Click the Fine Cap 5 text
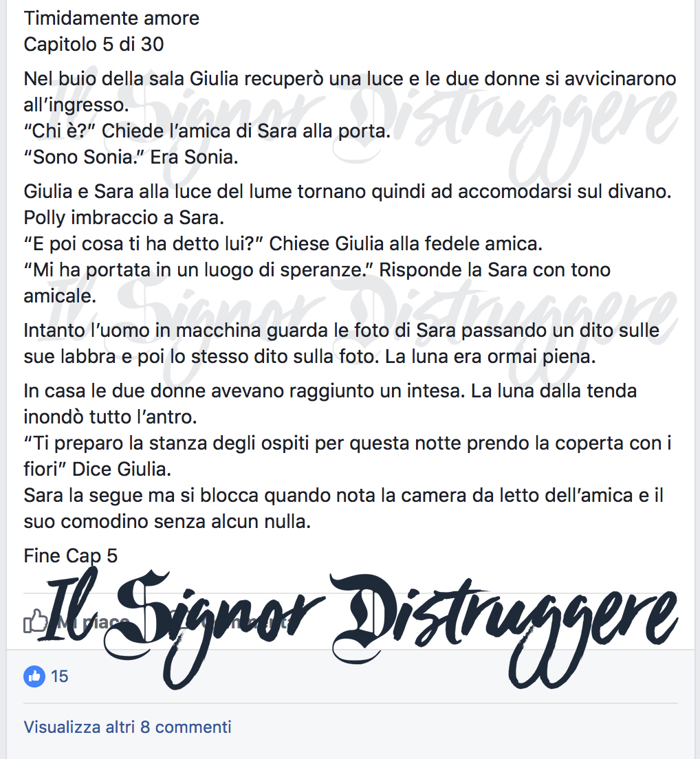700x759 pixels. tap(71, 555)
